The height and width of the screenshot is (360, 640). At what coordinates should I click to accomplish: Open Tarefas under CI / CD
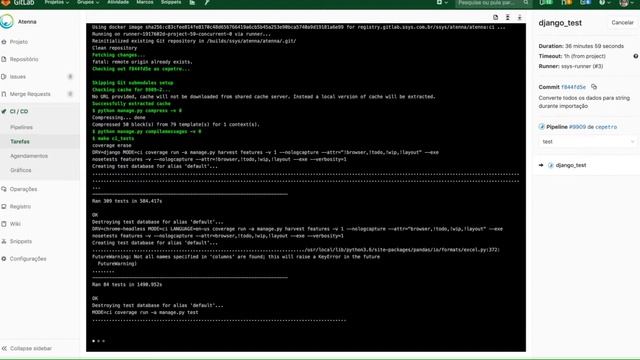20,142
